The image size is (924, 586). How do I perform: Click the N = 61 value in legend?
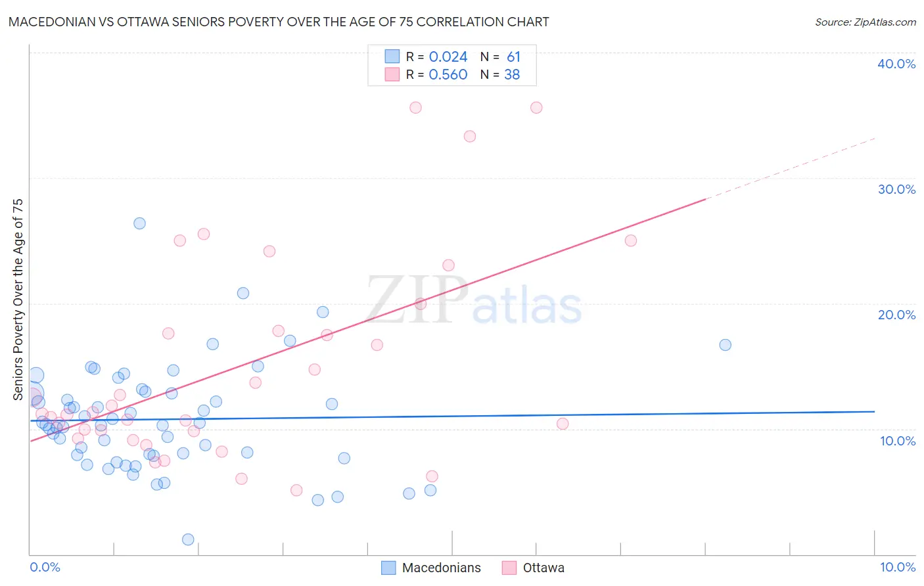(500, 56)
